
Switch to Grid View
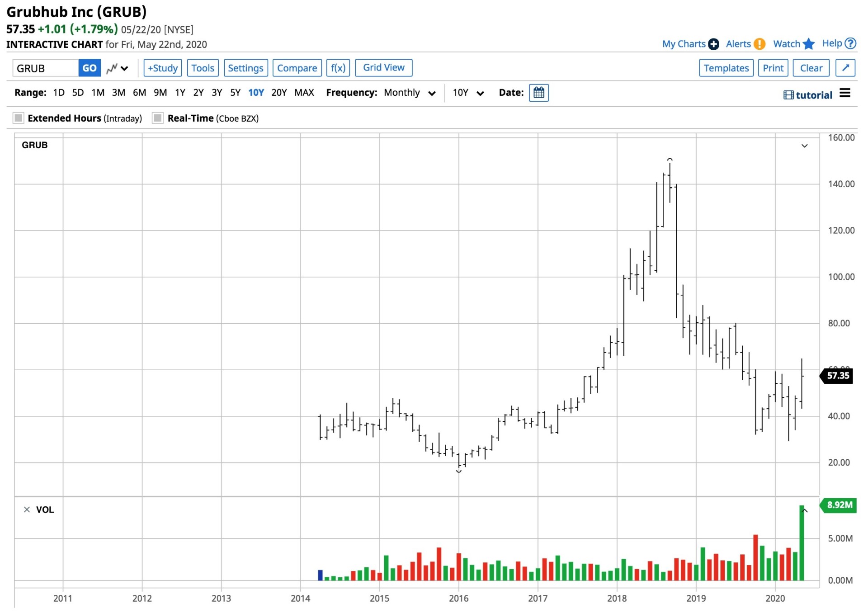[x=384, y=68]
